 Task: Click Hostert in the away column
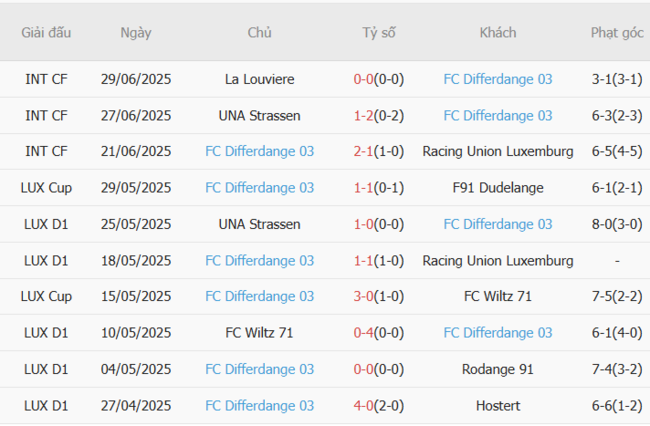click(497, 406)
